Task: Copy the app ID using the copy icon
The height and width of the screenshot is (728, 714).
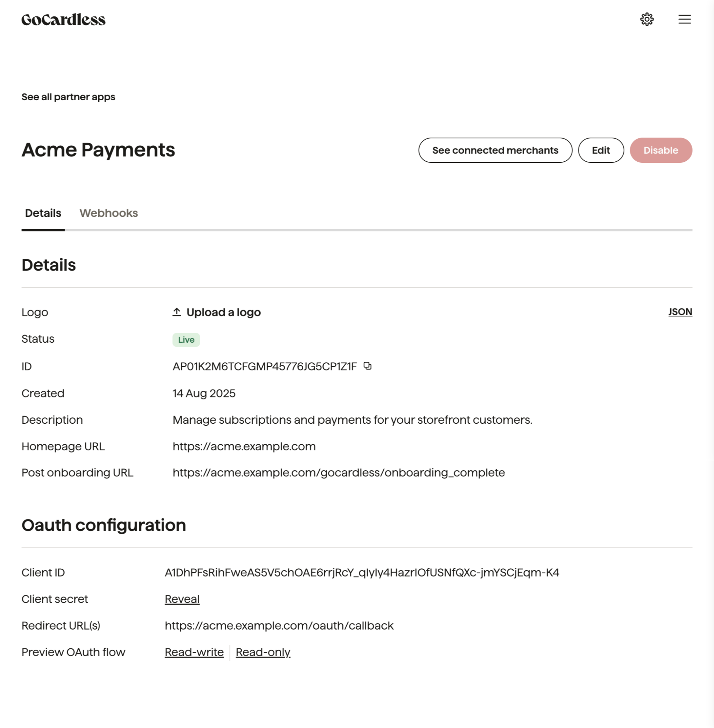Action: click(x=368, y=366)
